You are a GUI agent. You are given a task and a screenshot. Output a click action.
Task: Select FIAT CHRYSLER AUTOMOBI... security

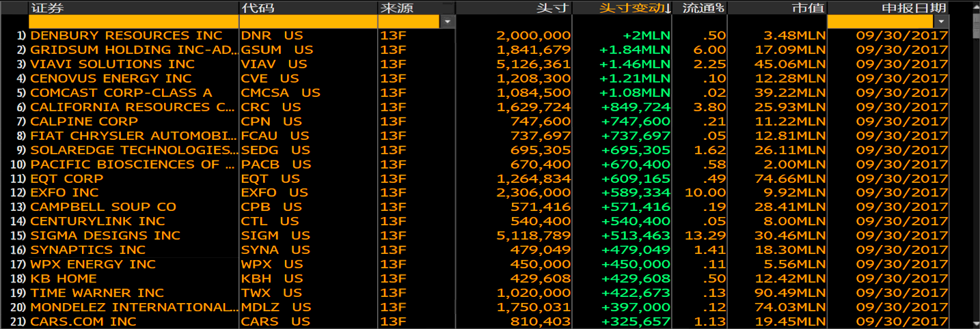135,136
